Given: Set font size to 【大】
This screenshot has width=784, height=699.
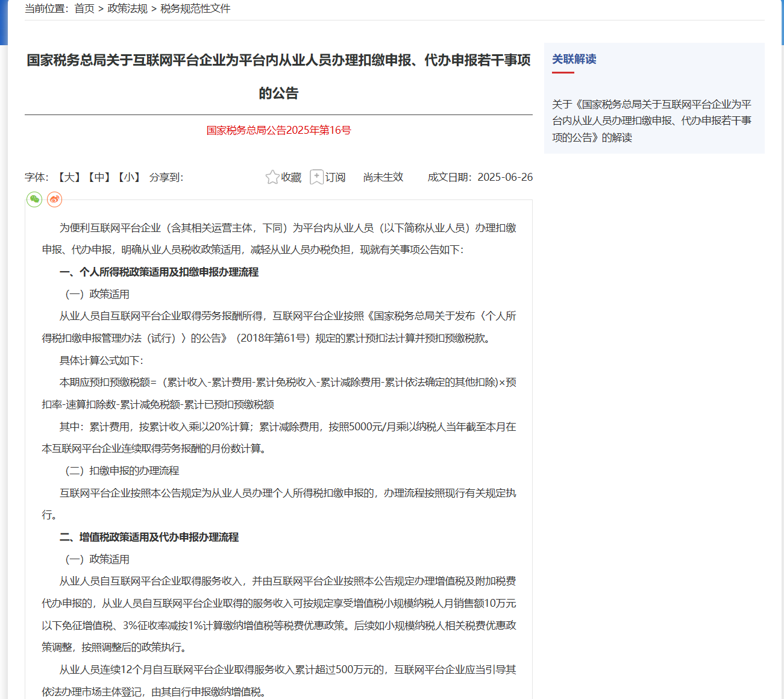Looking at the screenshot, I should pyautogui.click(x=69, y=177).
